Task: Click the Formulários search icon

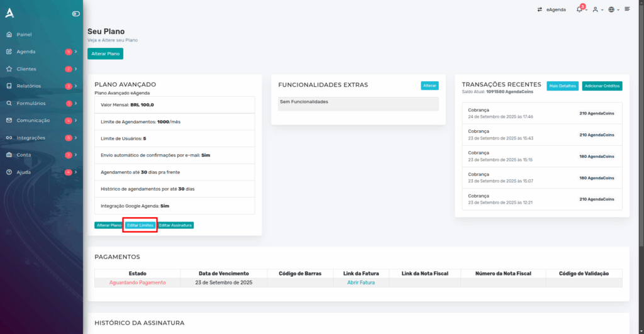Action: 9,103
